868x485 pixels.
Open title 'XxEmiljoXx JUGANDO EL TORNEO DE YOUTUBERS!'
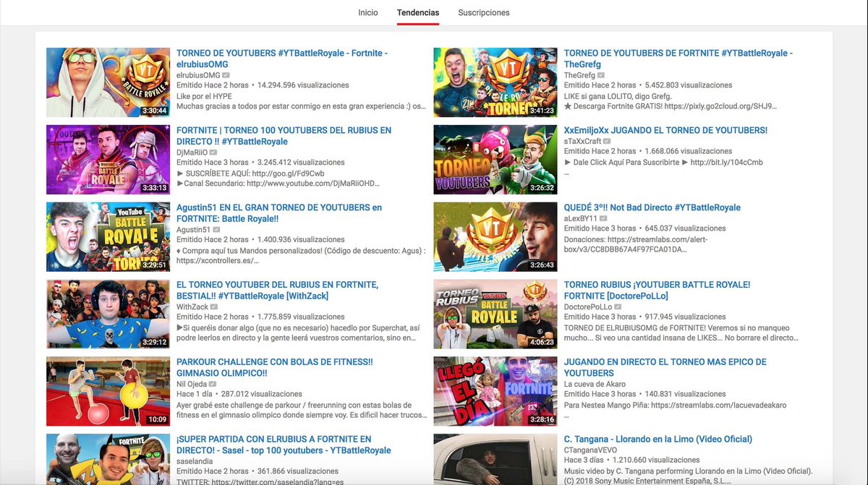[665, 130]
